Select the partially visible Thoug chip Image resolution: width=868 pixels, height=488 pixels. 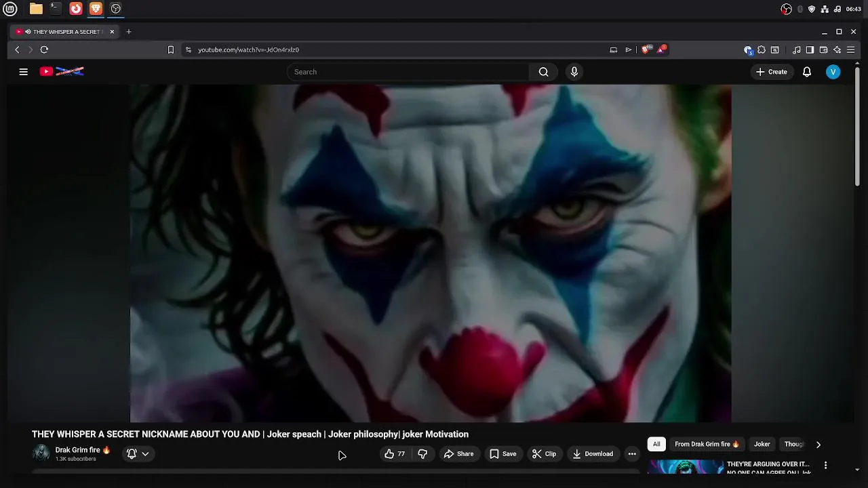click(793, 445)
